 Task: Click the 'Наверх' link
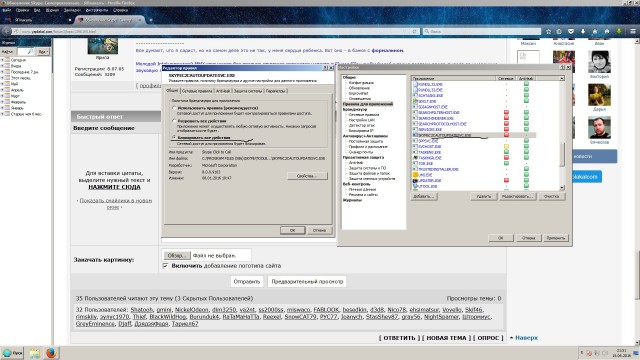coord(526,338)
